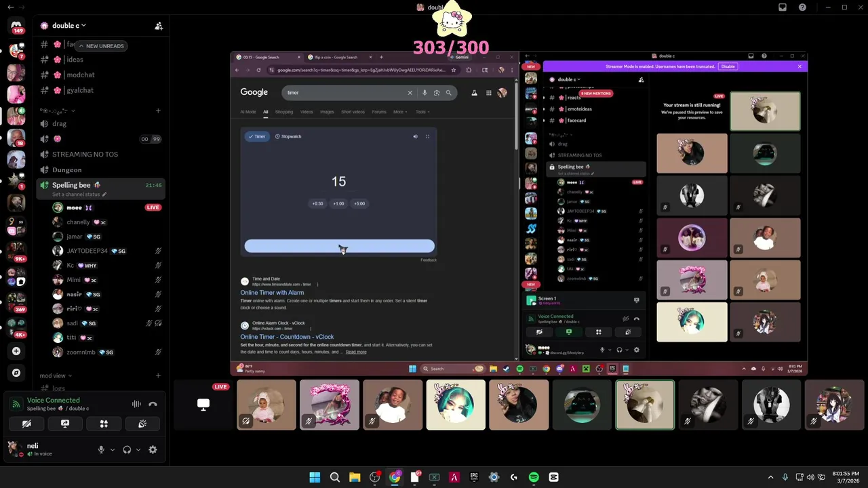Expand microphone input options arrow
This screenshot has height=488, width=868.
(x=113, y=449)
